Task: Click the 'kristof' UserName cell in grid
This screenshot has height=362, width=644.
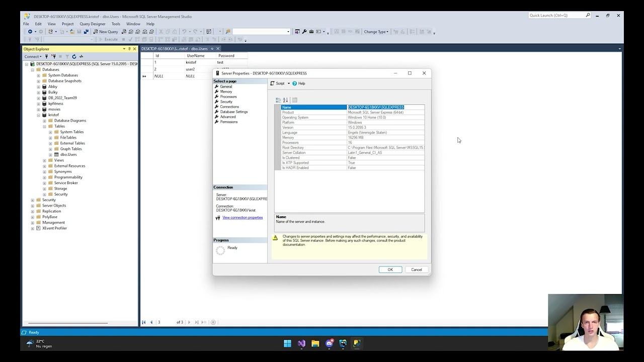Action: 199,62
